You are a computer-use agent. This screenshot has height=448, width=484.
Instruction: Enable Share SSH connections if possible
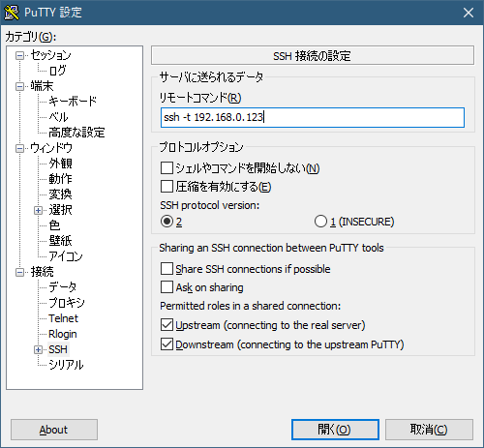point(166,269)
